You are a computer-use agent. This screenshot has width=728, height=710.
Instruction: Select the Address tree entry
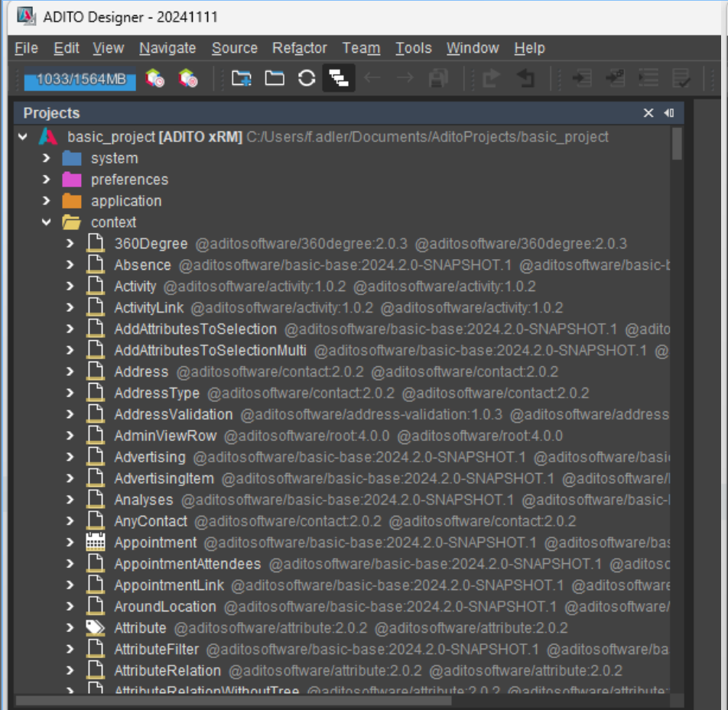pyautogui.click(x=141, y=371)
